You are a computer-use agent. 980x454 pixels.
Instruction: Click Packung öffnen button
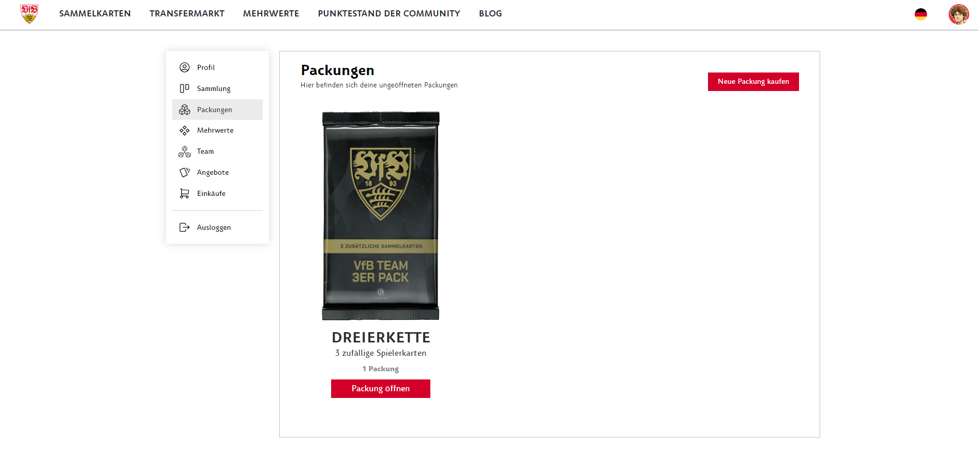[x=380, y=389]
